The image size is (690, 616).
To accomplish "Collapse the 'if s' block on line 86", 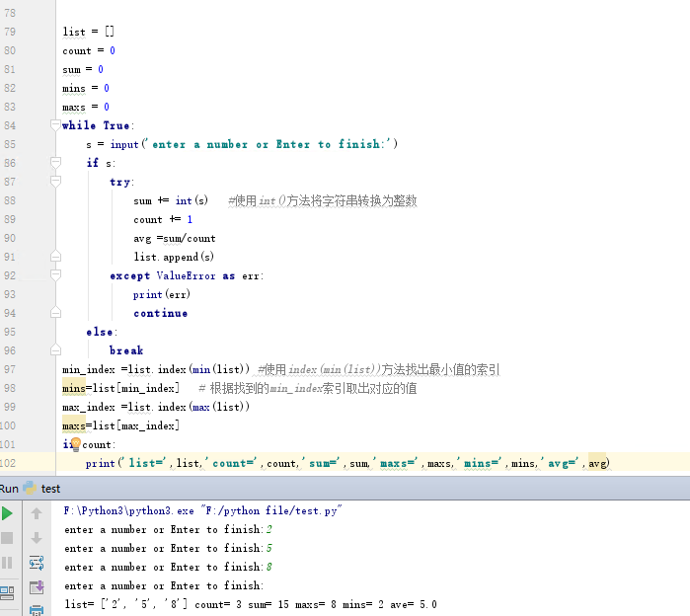I will pos(55,163).
